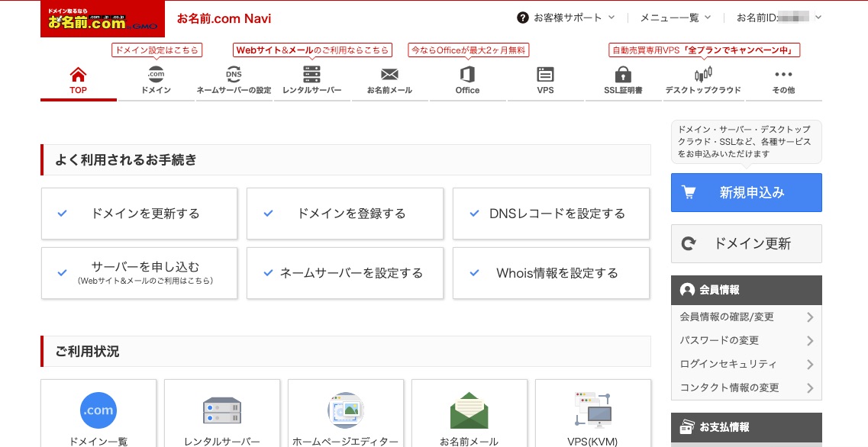Screen dimensions: 868x447
Task: Open コンタクト情報の変更 chevron
Action: (810, 388)
